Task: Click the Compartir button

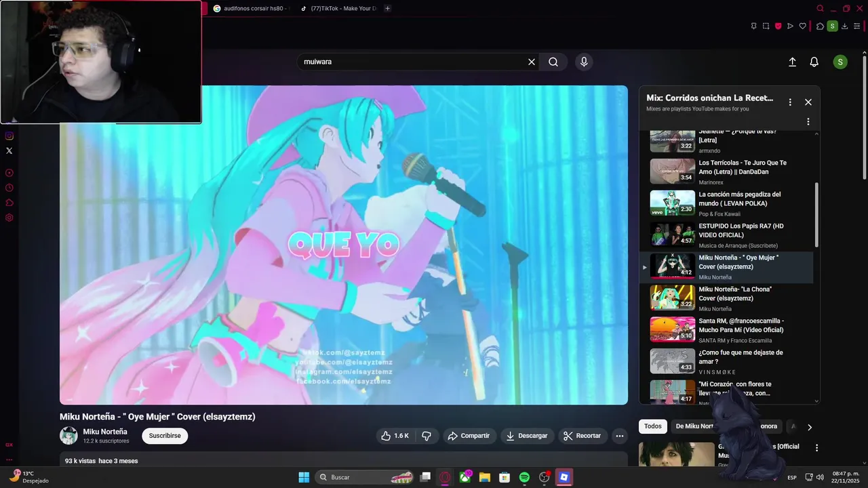Action: (x=469, y=436)
